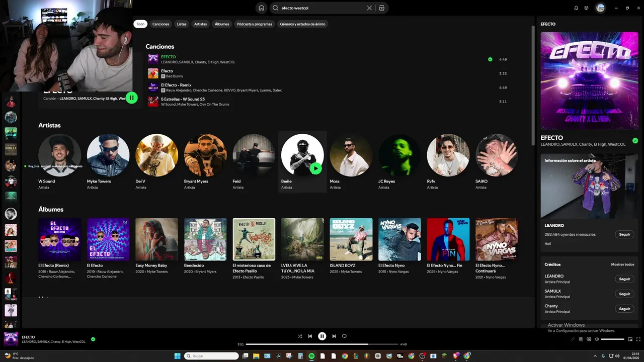Screen dimensions: 644x362
Task: Toggle repeat mode
Action: [345, 336]
